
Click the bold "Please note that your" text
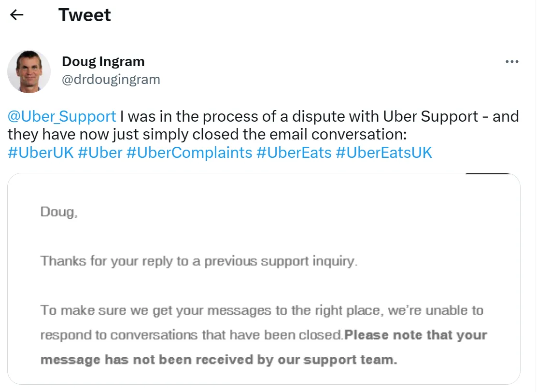[416, 335]
